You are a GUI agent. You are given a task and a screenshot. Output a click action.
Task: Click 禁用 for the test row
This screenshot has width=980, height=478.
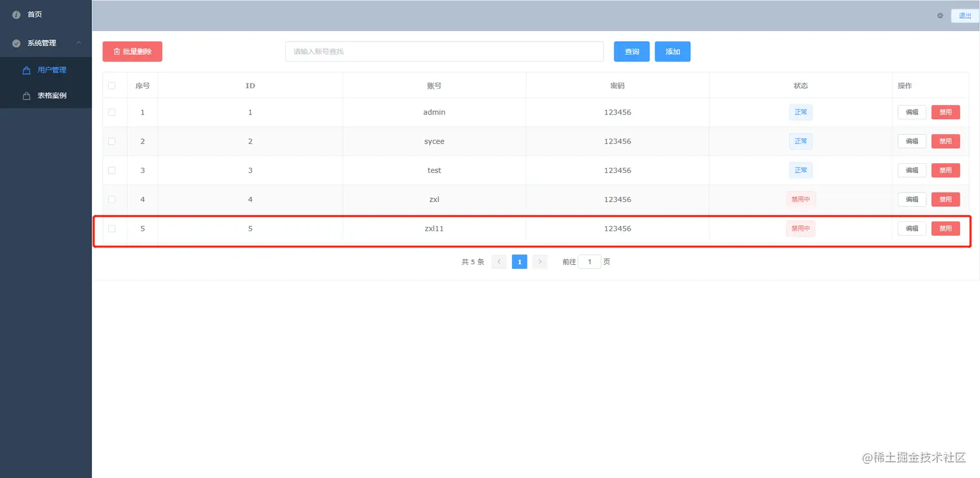pyautogui.click(x=946, y=170)
